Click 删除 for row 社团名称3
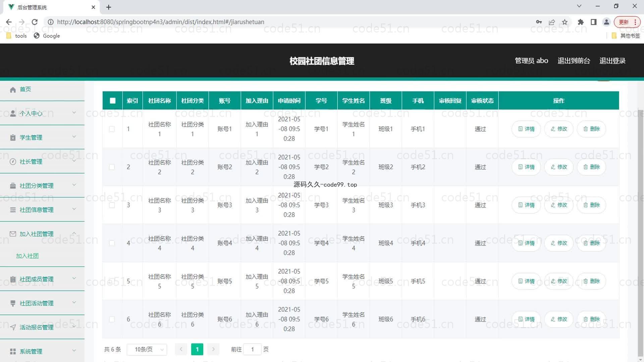The width and height of the screenshot is (644, 362). [x=591, y=205]
